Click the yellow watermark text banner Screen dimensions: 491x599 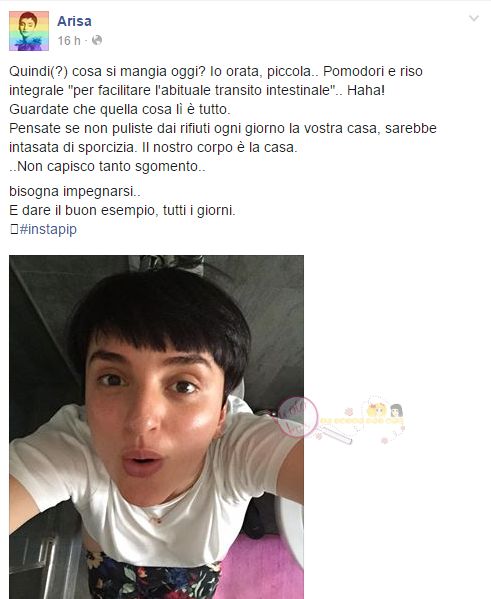point(361,421)
